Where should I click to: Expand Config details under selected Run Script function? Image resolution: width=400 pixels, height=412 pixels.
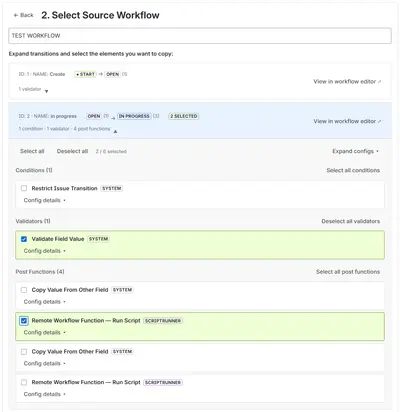44,333
